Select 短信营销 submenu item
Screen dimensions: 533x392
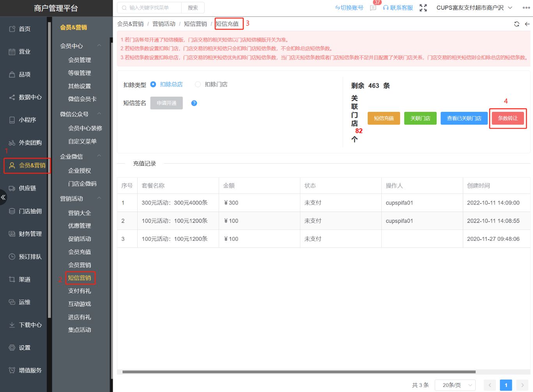[x=80, y=278]
